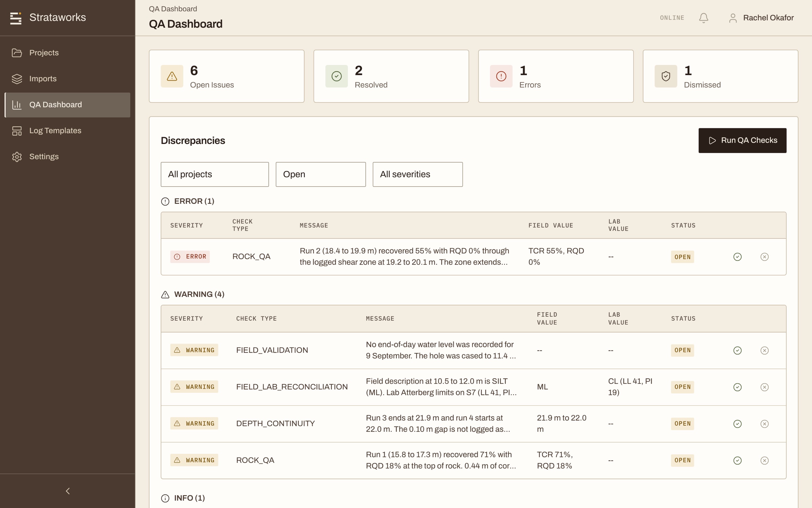This screenshot has height=508, width=812.
Task: Collapse the sidebar with the chevron
Action: click(x=68, y=491)
